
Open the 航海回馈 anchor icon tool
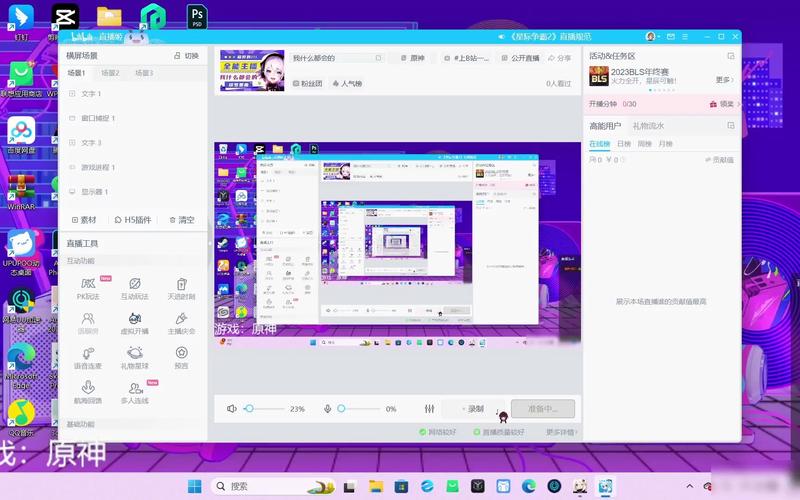point(88,393)
